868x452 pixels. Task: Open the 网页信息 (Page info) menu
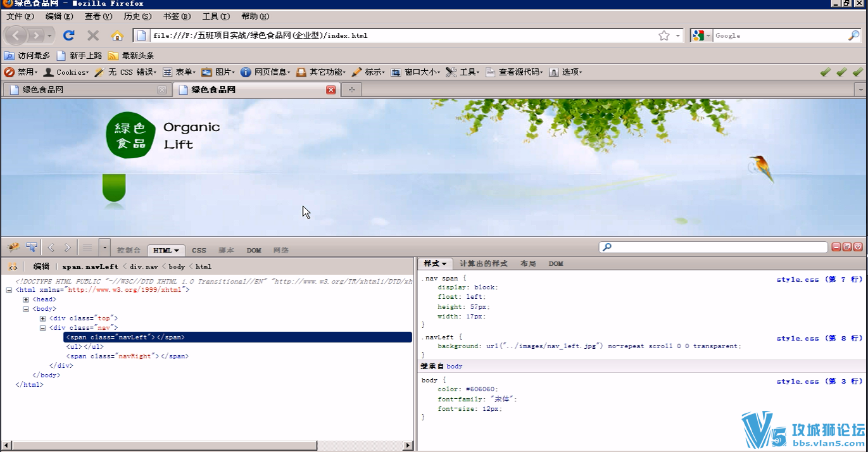pyautogui.click(x=265, y=72)
